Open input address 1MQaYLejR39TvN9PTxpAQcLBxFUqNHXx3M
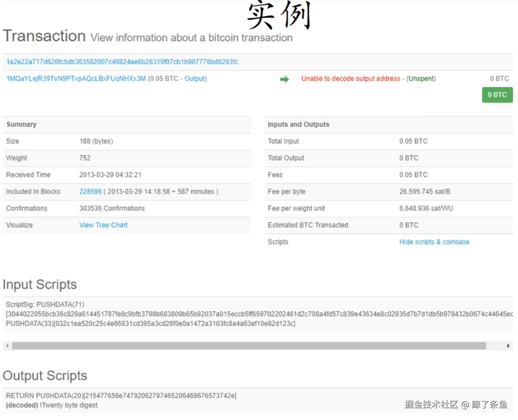This screenshot has height=420, width=518. click(x=76, y=79)
